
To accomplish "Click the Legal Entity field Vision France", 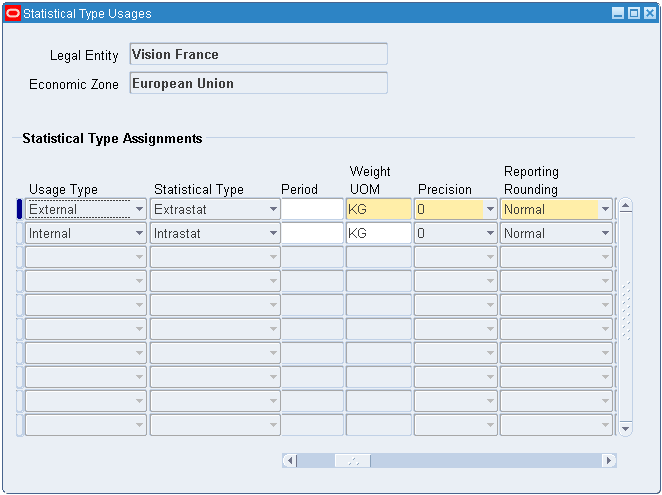I will [x=258, y=54].
